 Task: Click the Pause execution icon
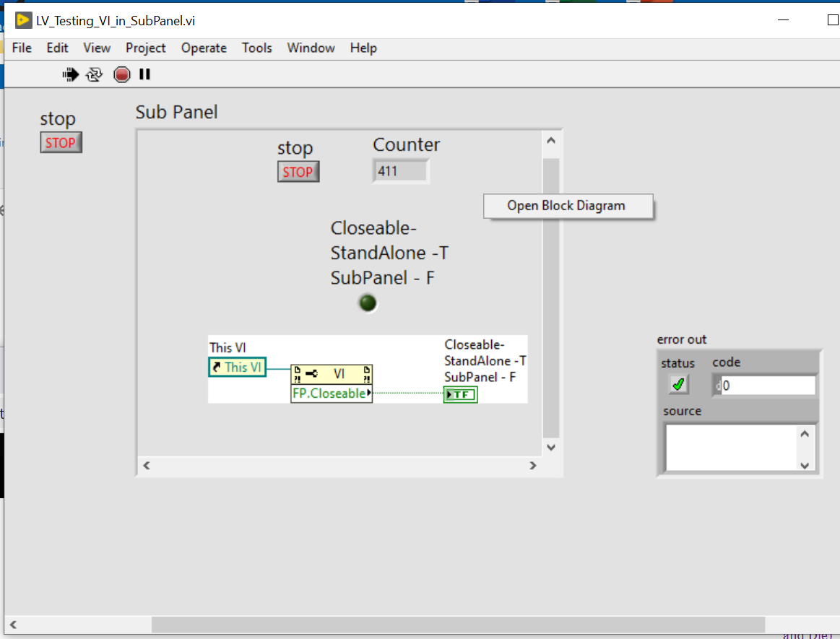(x=144, y=74)
